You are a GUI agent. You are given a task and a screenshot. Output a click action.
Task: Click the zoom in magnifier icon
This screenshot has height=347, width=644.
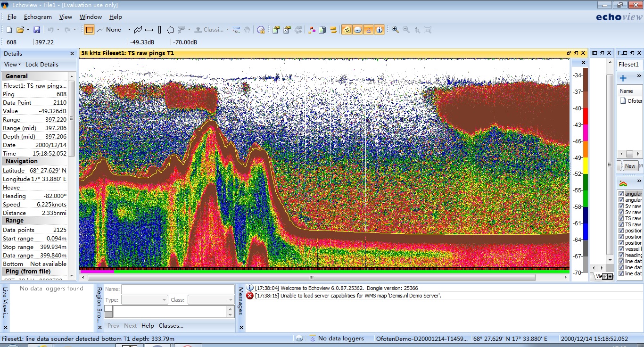(x=395, y=30)
